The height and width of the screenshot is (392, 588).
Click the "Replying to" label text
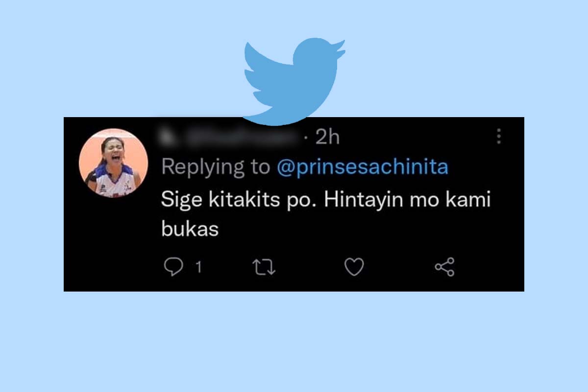coord(216,168)
